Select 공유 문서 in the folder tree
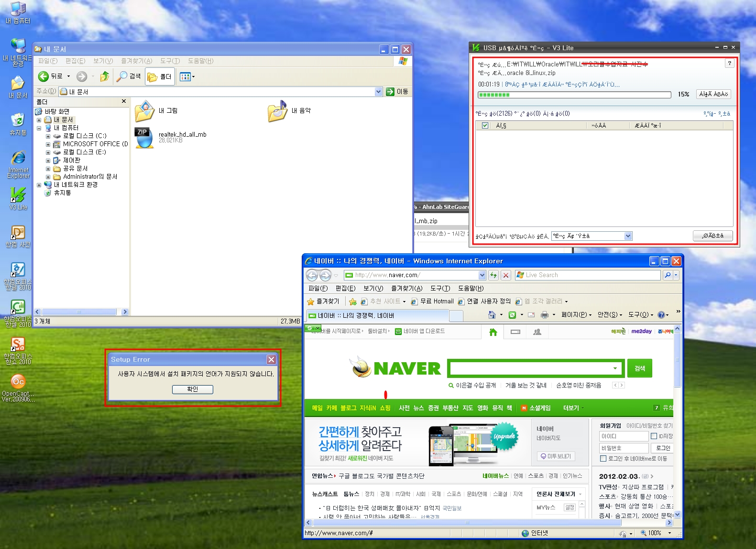The width and height of the screenshot is (756, 549). 75,169
